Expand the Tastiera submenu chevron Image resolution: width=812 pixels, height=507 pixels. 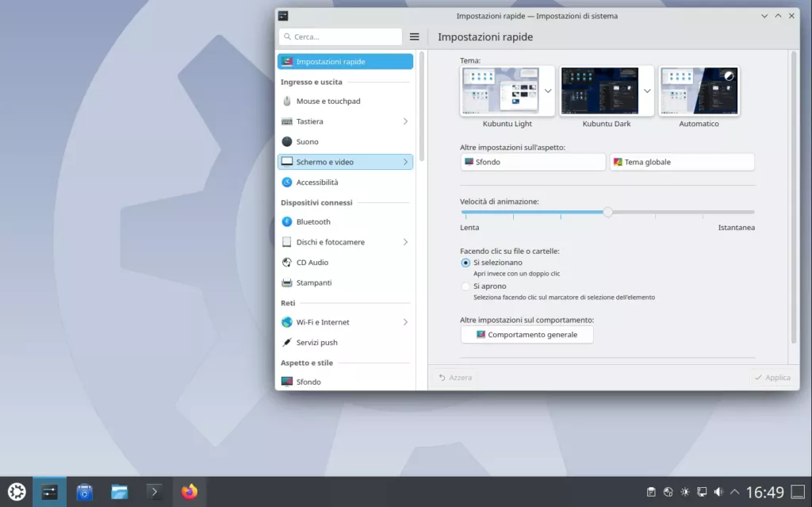pyautogui.click(x=405, y=121)
